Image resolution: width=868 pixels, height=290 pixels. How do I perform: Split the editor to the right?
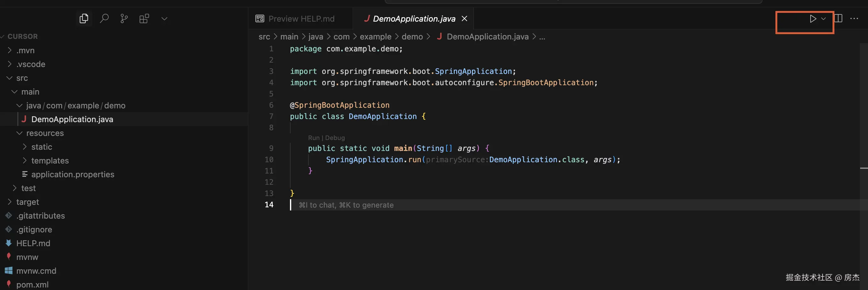pos(839,18)
